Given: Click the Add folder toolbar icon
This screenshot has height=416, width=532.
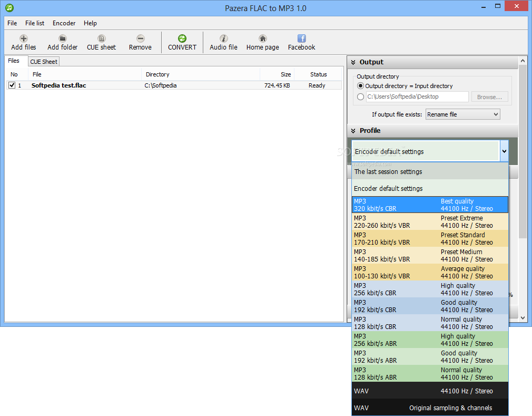Looking at the screenshot, I should tap(63, 38).
